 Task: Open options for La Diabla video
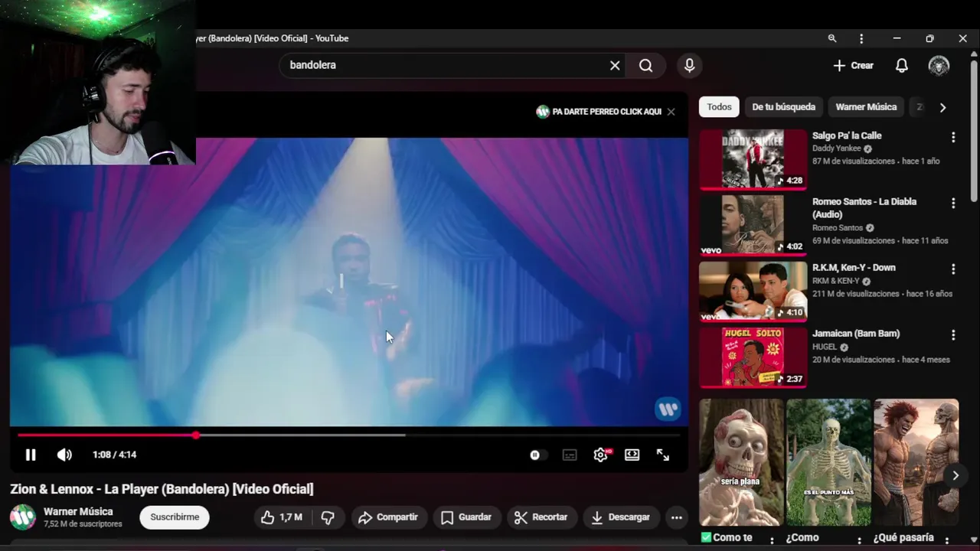tap(953, 203)
